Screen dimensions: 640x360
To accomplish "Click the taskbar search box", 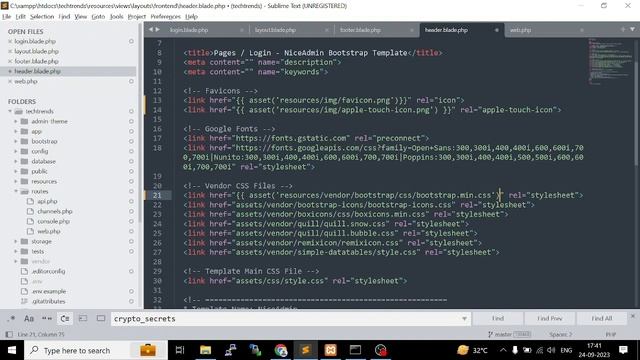I will [95, 350].
